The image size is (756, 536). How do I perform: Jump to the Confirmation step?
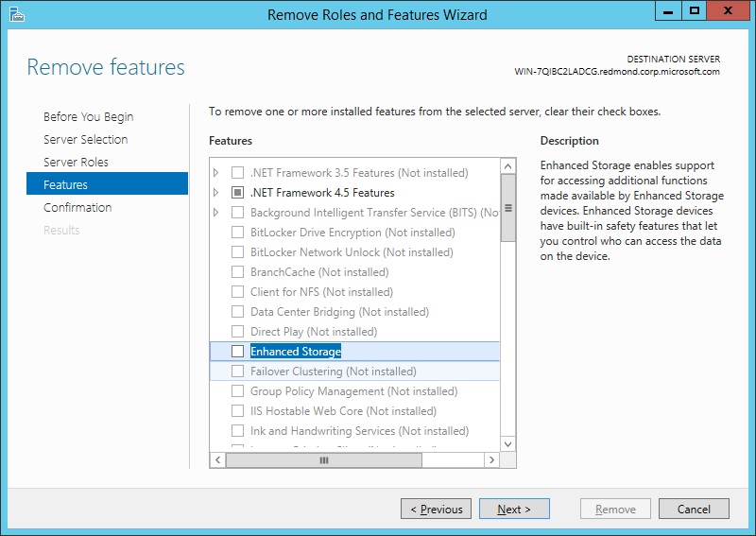(x=77, y=207)
